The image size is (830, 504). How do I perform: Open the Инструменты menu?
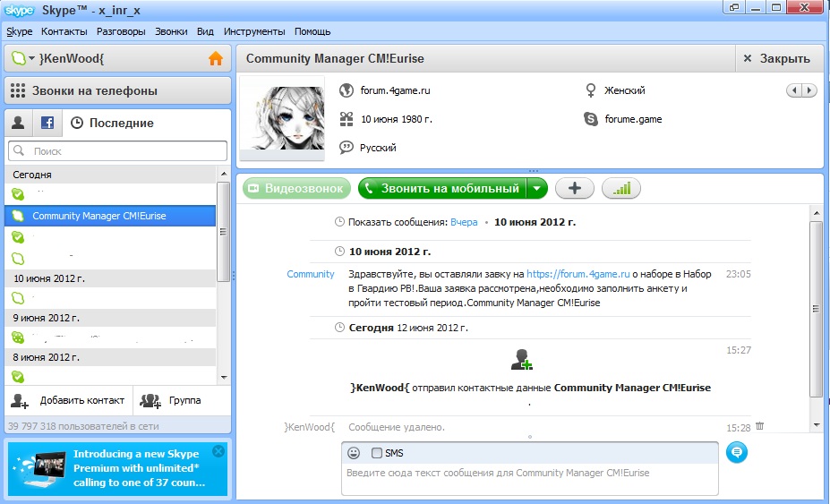click(x=254, y=31)
